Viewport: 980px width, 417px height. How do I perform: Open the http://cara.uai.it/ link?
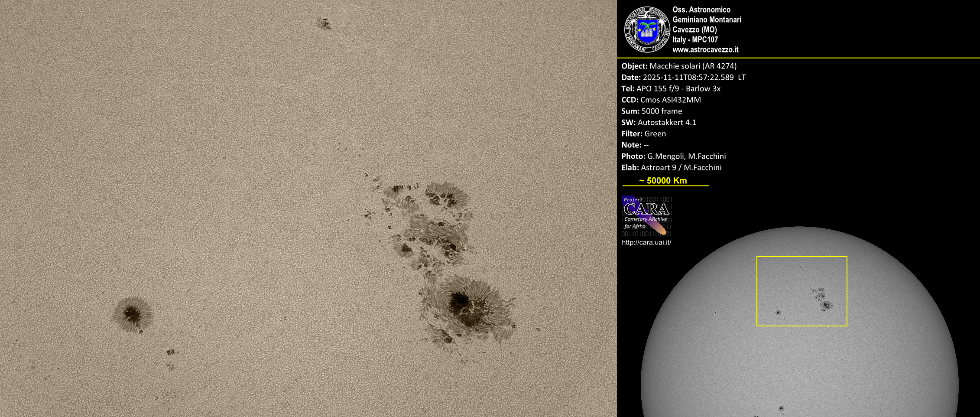pos(646,243)
